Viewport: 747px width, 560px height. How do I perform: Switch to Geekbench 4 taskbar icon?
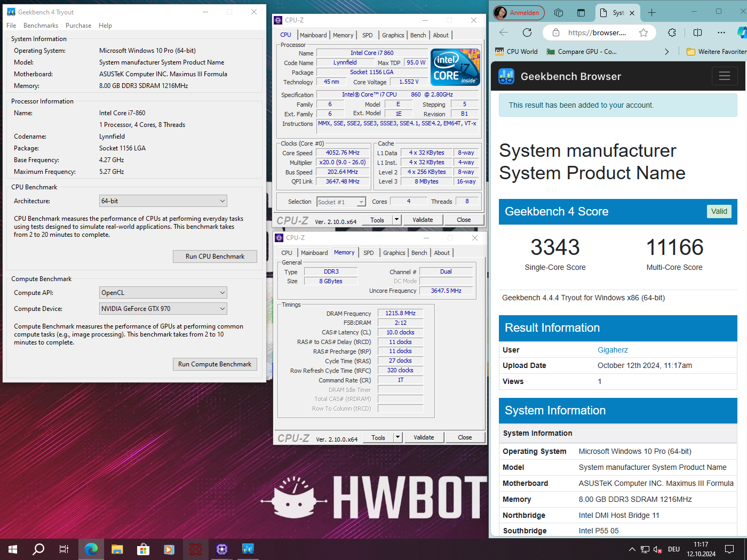click(x=248, y=549)
